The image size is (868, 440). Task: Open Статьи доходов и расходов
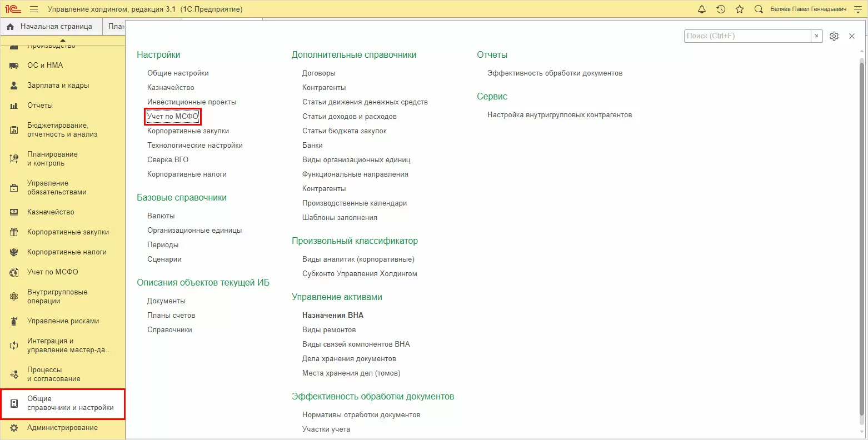(350, 116)
